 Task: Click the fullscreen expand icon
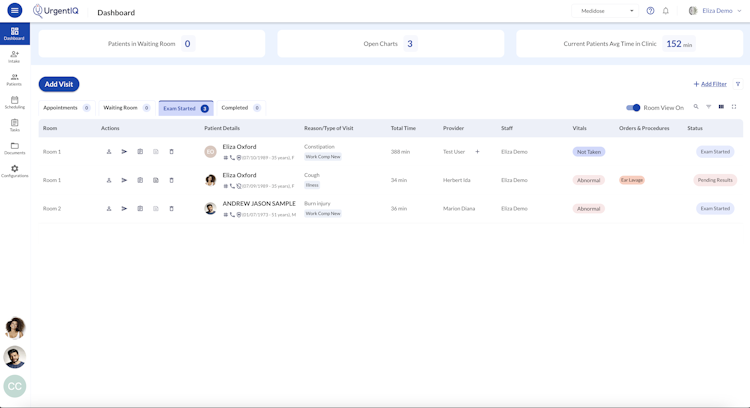point(734,107)
